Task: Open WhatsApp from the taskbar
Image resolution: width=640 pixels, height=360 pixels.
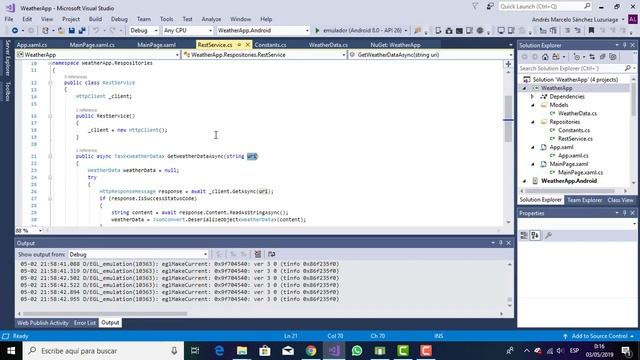Action: [x=357, y=351]
